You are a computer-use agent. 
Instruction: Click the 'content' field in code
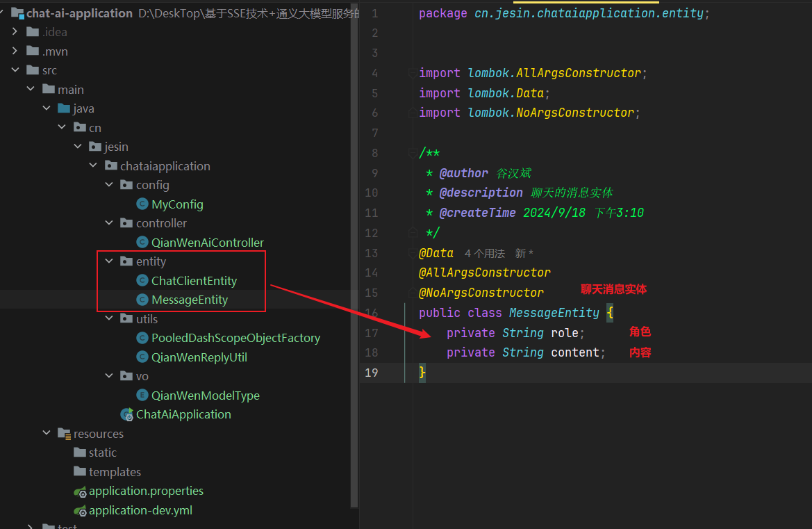tap(575, 352)
